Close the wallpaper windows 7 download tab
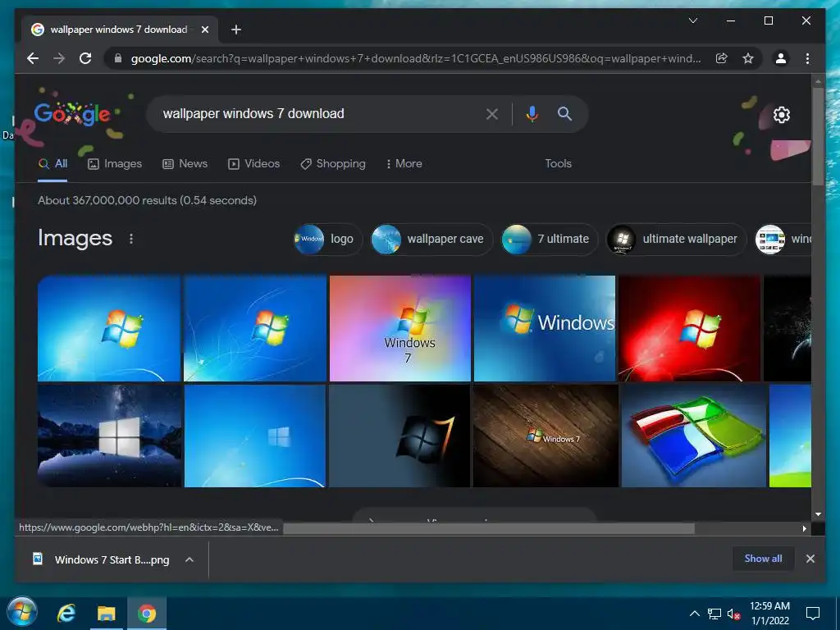 click(204, 30)
